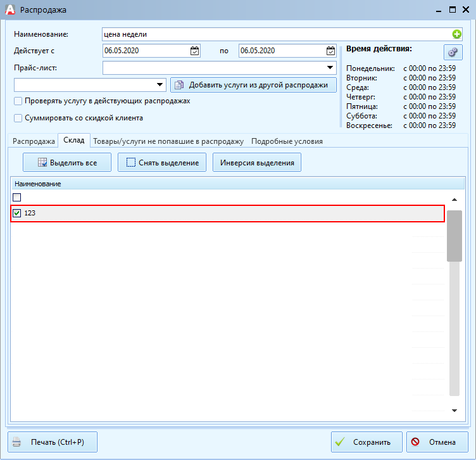Viewport: 476px width, 460px height.
Task: Click 'Добавить услуги из другой распродажи' button
Action: pos(253,85)
